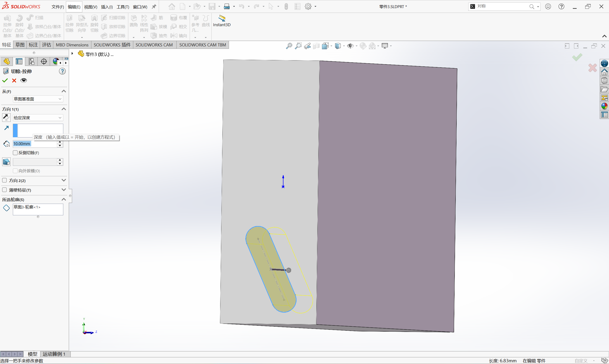Image resolution: width=609 pixels, height=364 pixels.
Task: Switch to the 草图 tab
Action: [20, 45]
